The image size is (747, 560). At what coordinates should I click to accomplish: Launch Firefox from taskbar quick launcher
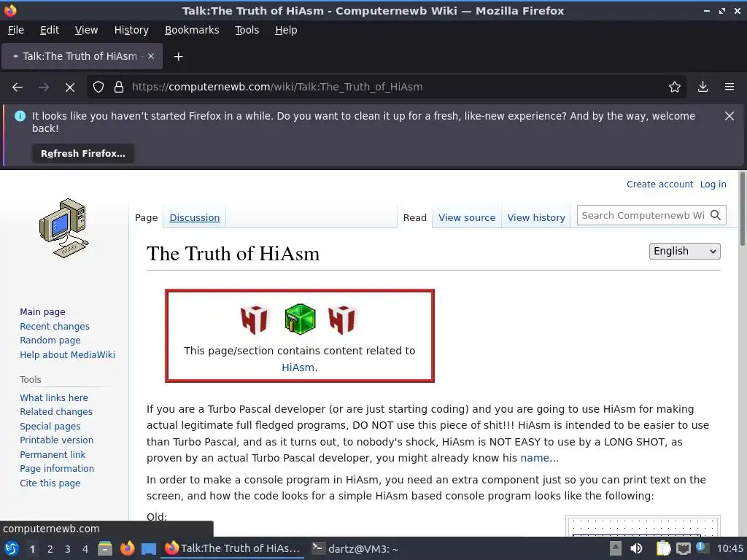(x=127, y=548)
